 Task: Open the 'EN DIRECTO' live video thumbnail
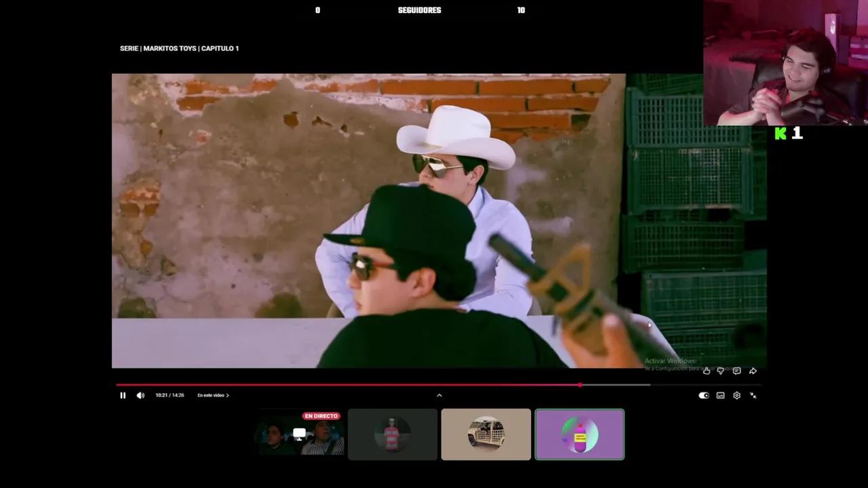299,434
